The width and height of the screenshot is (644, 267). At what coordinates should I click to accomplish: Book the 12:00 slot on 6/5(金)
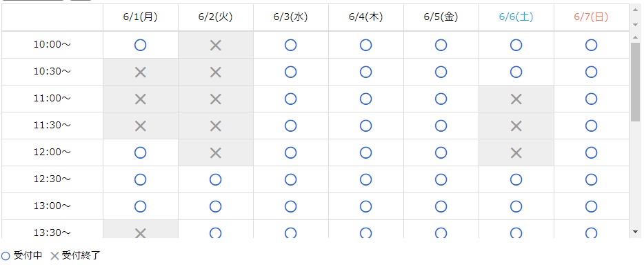(x=441, y=152)
